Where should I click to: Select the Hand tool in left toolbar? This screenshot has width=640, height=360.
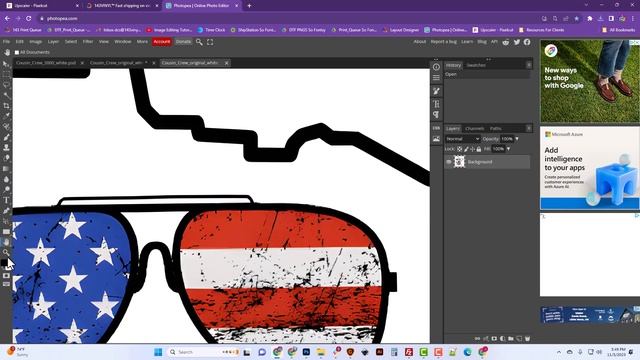(6, 242)
